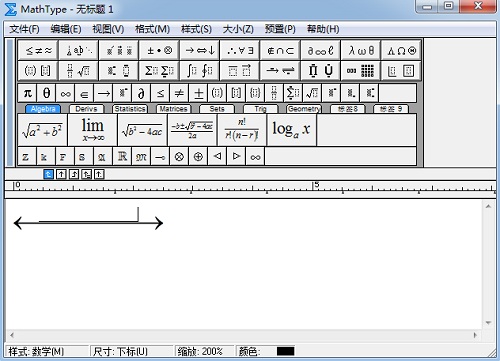Image resolution: width=500 pixels, height=361 pixels.
Task: Switch to the Derivs tab
Action: pos(86,109)
